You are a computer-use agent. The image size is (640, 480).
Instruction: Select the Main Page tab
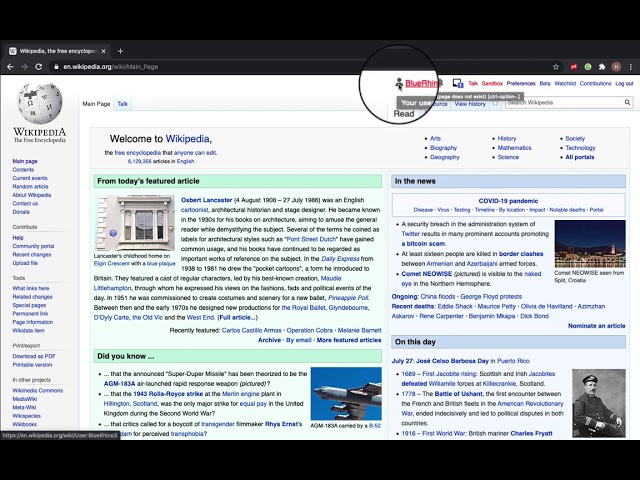click(x=96, y=104)
